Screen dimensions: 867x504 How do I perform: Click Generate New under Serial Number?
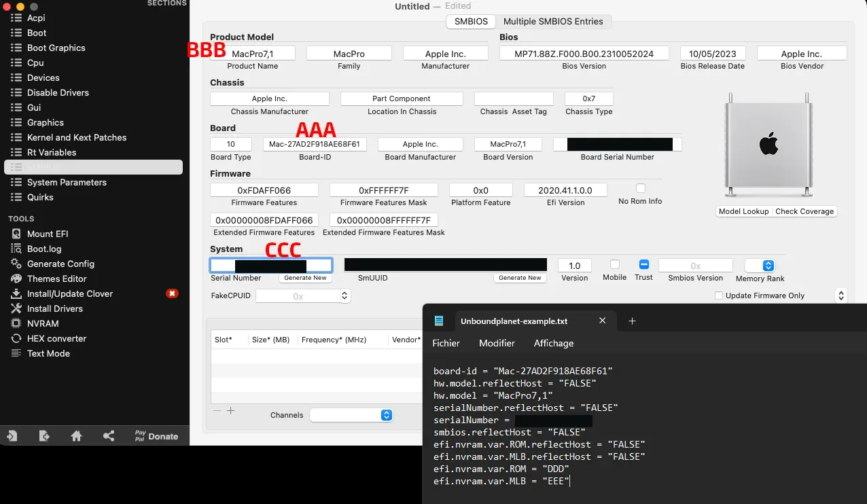click(x=305, y=278)
